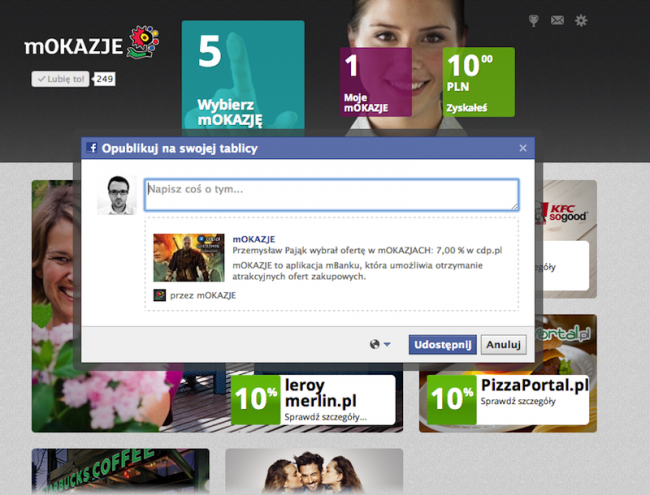Screen dimensions: 650x495
Task: Open the offer card showing two women kissing a man
Action: pos(314,471)
